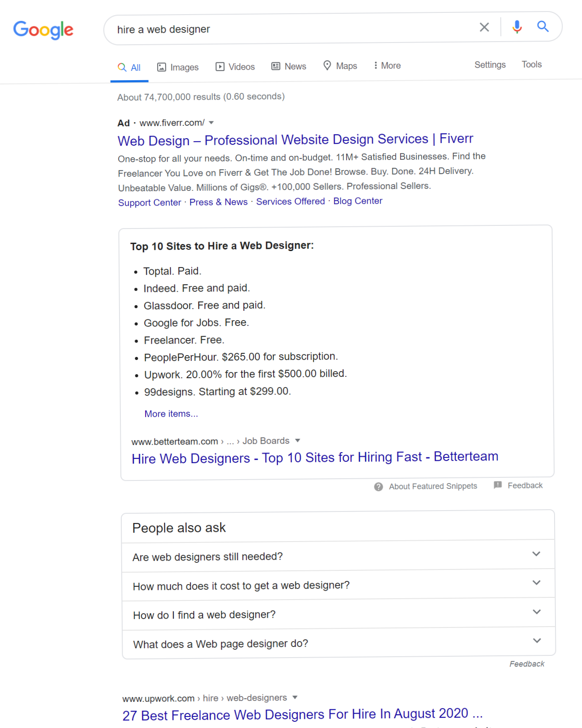Open the Fiverr Web Design ad title

[x=295, y=140]
